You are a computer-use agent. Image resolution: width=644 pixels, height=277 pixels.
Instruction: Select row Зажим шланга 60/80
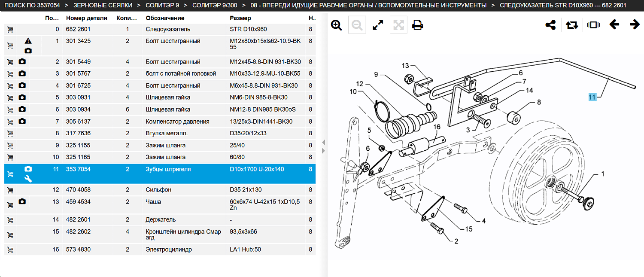(160, 157)
